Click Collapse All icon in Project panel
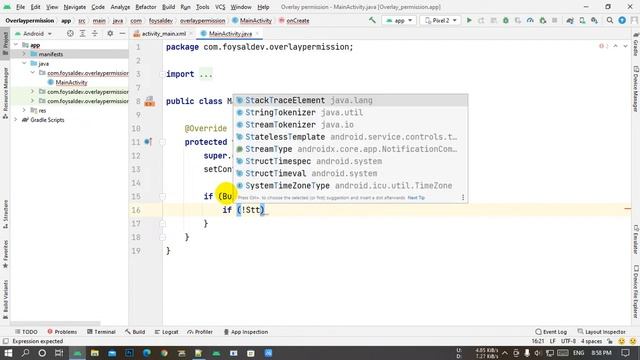 pyautogui.click(x=95, y=33)
